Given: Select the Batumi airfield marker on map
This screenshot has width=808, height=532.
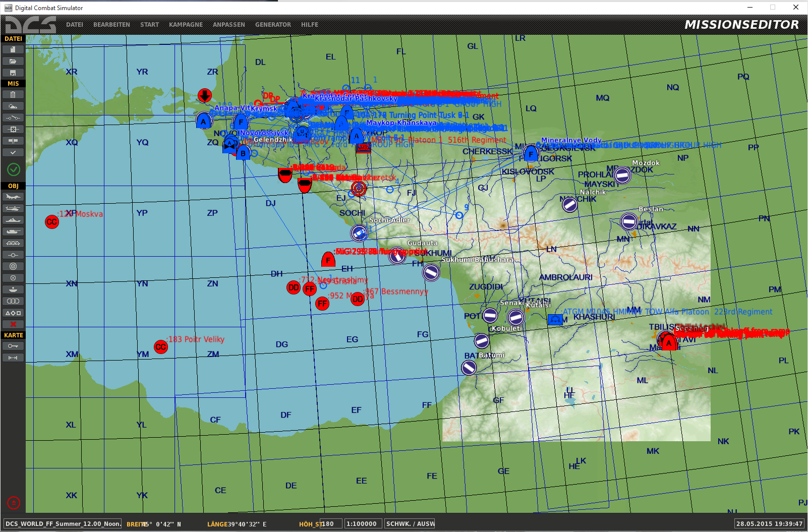Looking at the screenshot, I should 469,368.
